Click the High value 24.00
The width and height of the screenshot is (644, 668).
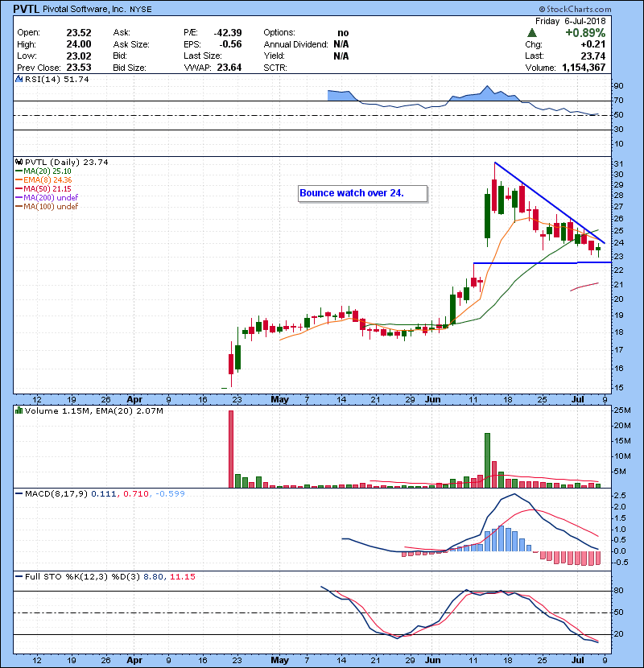[x=79, y=44]
